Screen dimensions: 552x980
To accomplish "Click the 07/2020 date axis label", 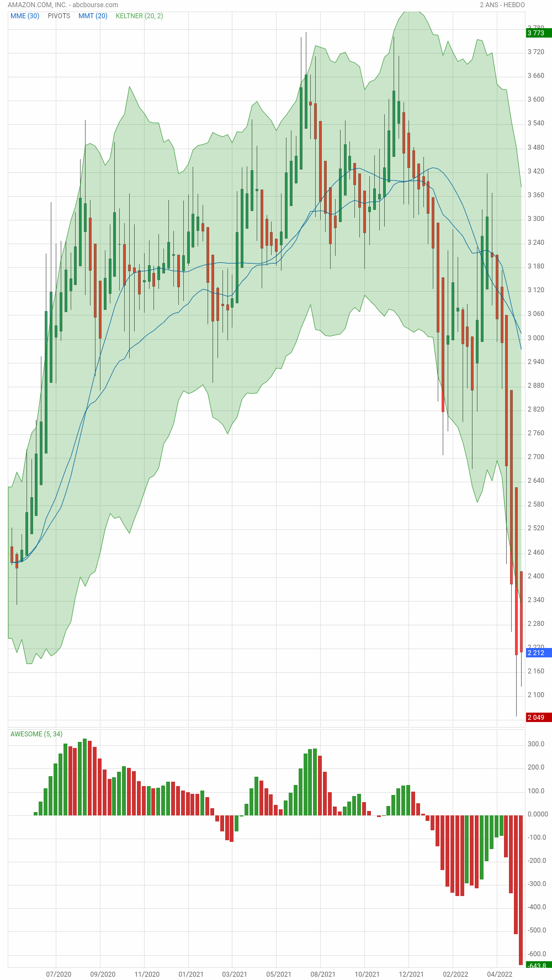I will coord(59,974).
